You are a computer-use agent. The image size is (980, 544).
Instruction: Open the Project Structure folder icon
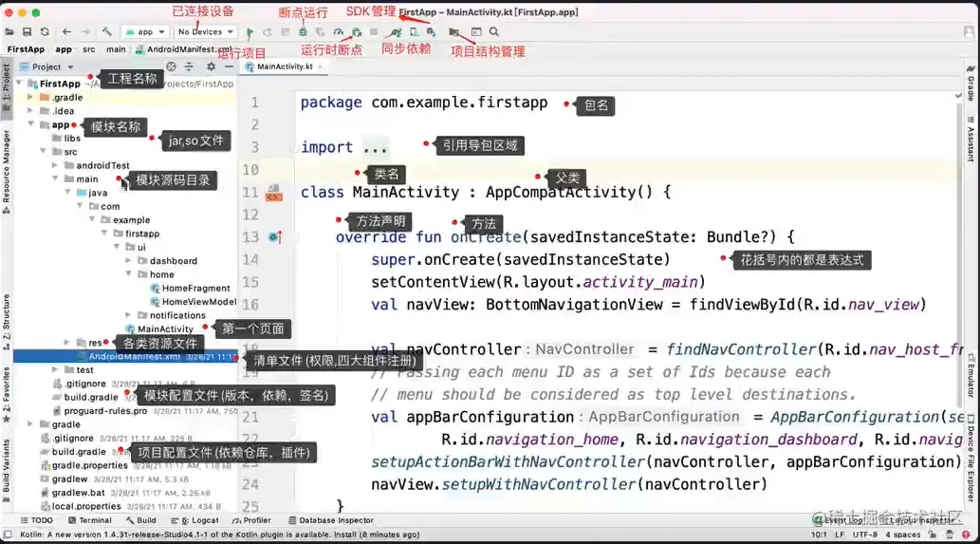(x=453, y=32)
